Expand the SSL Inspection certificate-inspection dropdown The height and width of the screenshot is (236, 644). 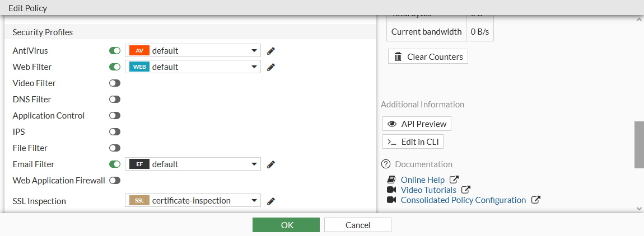coord(193,201)
